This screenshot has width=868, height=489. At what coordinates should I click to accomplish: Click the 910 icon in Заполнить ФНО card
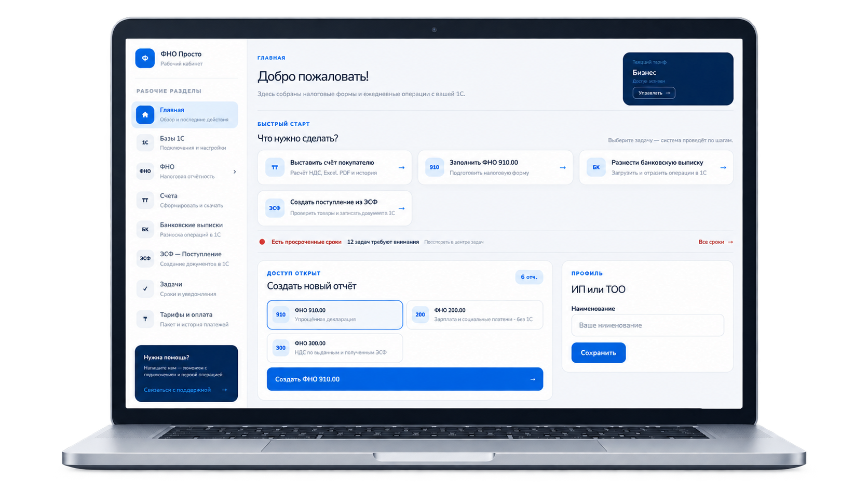(435, 167)
